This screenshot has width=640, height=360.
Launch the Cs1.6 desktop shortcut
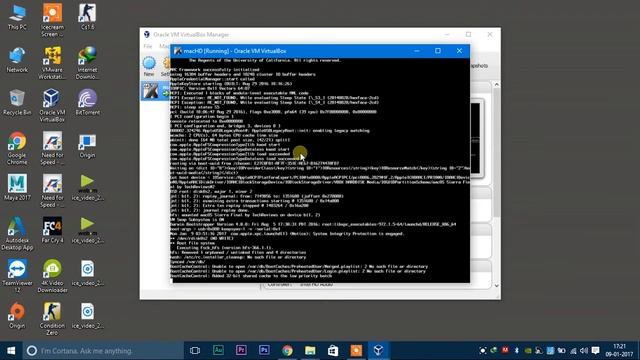[87, 17]
